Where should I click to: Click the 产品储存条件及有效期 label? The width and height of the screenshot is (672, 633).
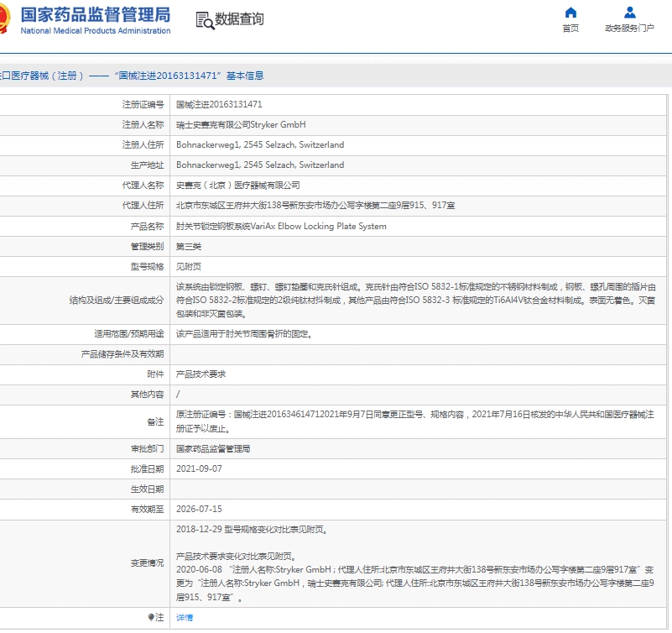pos(122,353)
